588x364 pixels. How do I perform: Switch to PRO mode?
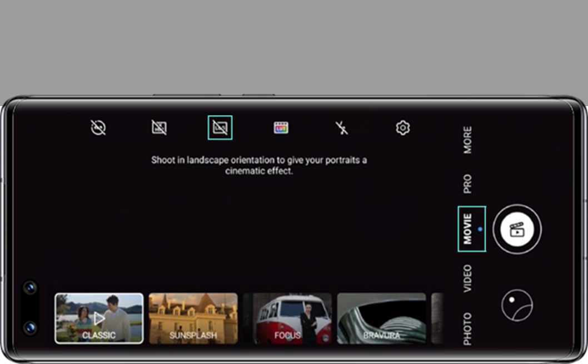click(467, 184)
